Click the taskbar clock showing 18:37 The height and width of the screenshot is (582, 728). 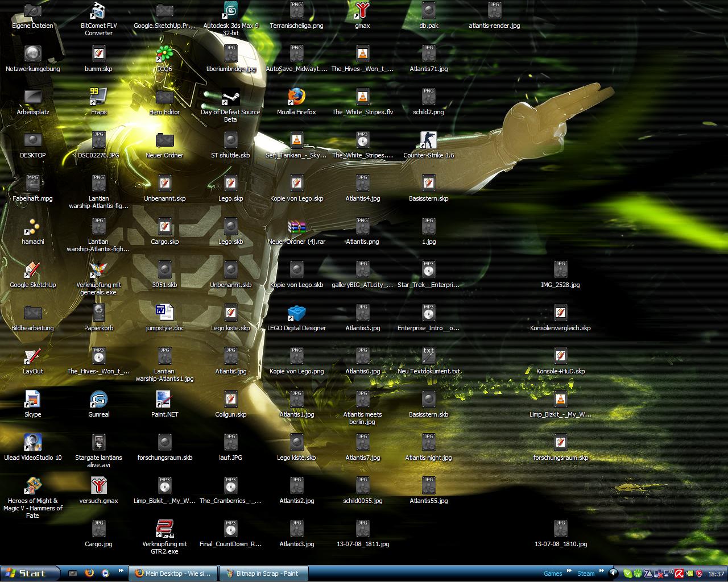(x=716, y=574)
